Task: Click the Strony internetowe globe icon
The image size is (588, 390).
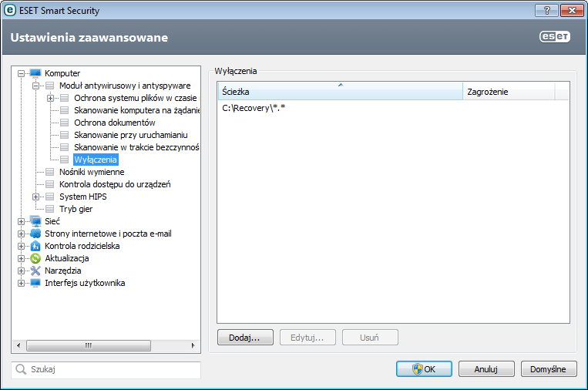Action: click(x=35, y=234)
